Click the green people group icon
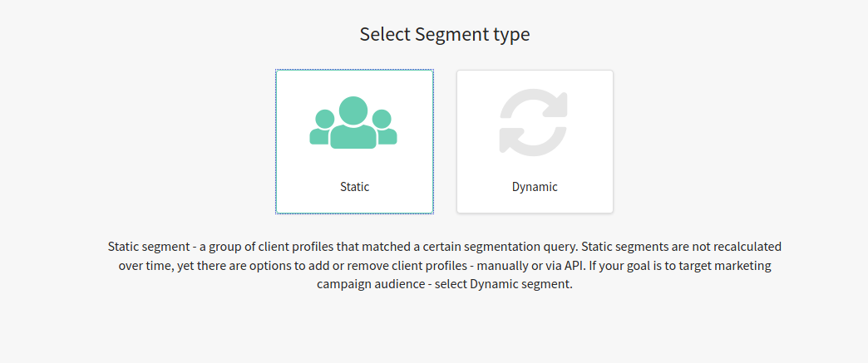This screenshot has height=363, width=868. (353, 122)
